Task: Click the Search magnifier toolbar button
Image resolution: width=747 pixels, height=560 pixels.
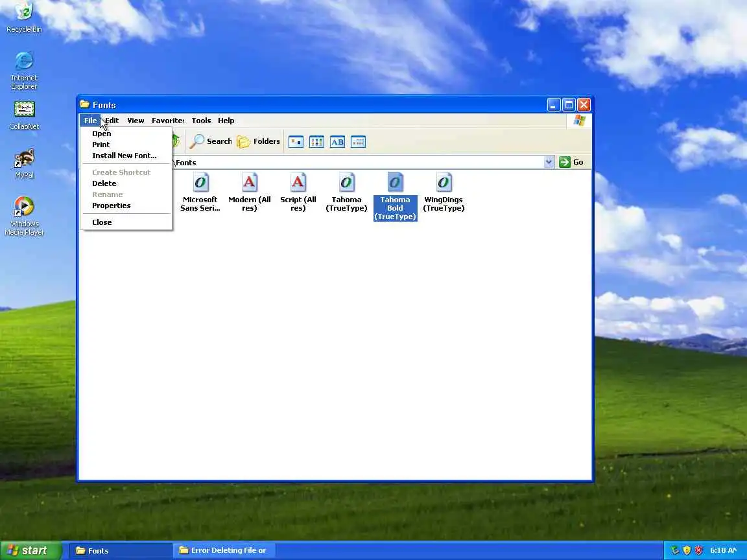Action: [210, 141]
